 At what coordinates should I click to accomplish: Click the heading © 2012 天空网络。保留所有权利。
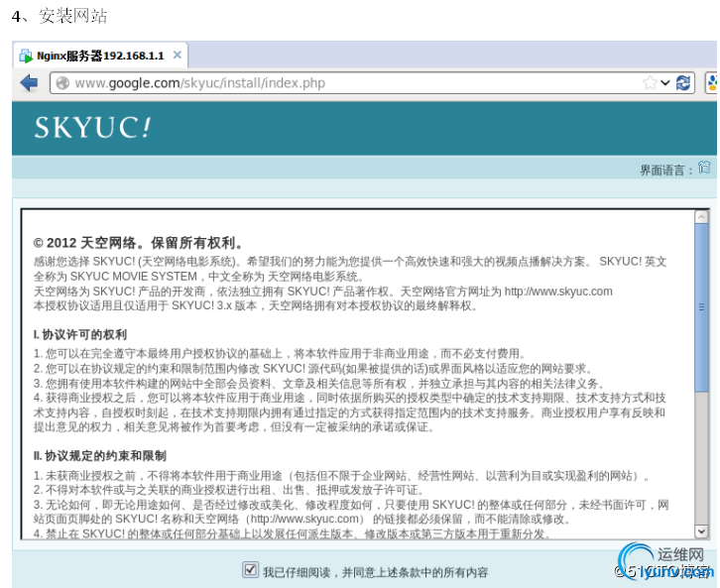tap(138, 243)
